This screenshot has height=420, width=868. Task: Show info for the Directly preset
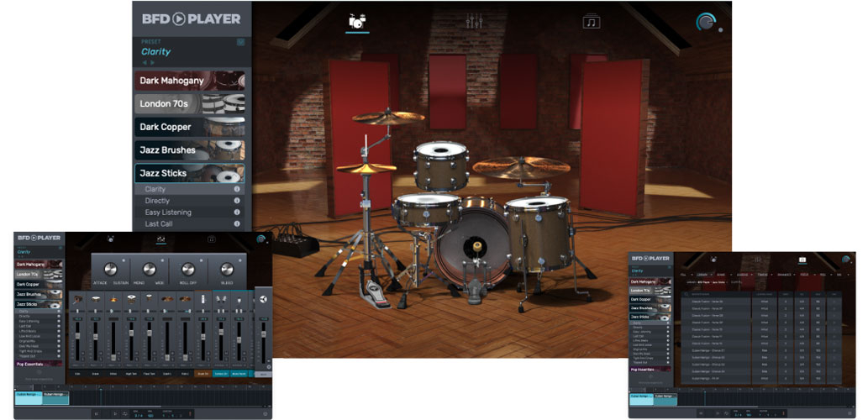(237, 201)
